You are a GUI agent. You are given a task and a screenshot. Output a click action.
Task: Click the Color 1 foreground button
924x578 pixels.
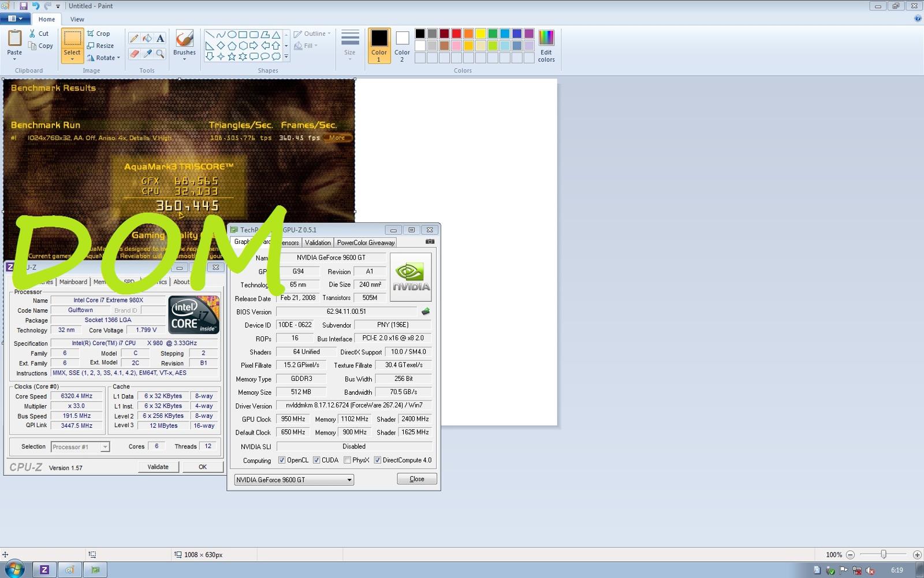click(379, 45)
